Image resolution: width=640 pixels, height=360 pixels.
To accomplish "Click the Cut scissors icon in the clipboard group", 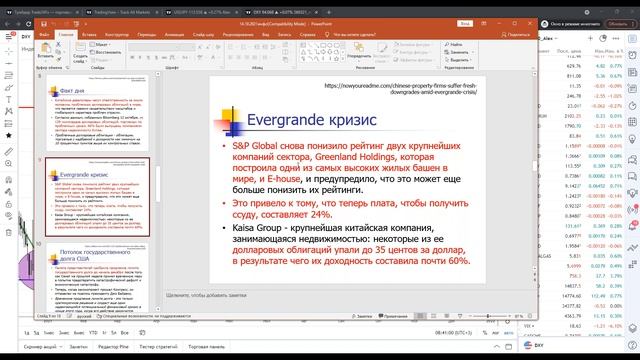I will pyautogui.click(x=58, y=44).
